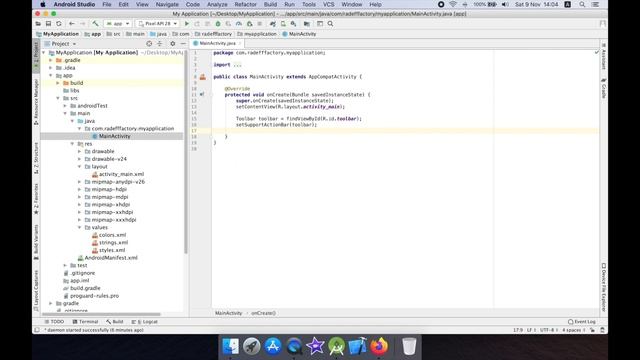Toggle the Build Variants side tab

tap(36, 242)
